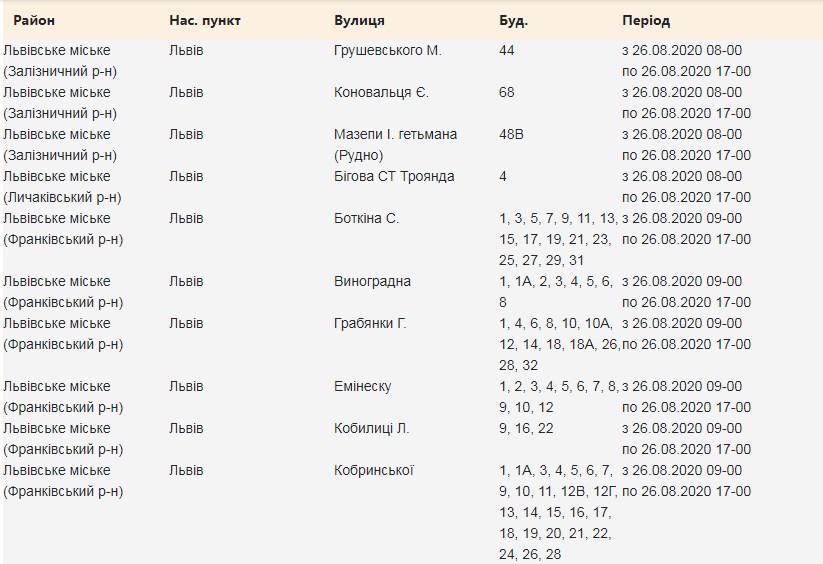
Task: Click the Вулиця column header
Action: click(359, 20)
